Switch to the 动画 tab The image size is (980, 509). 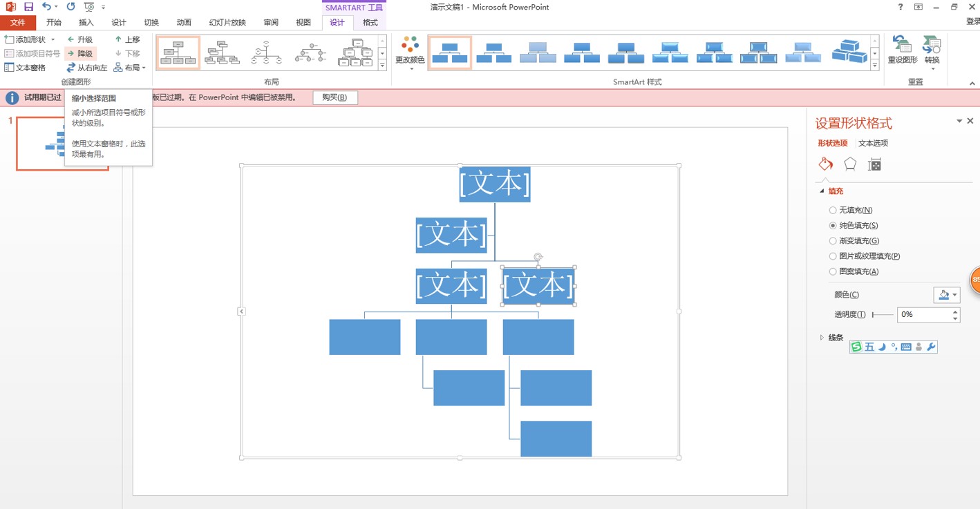click(184, 23)
